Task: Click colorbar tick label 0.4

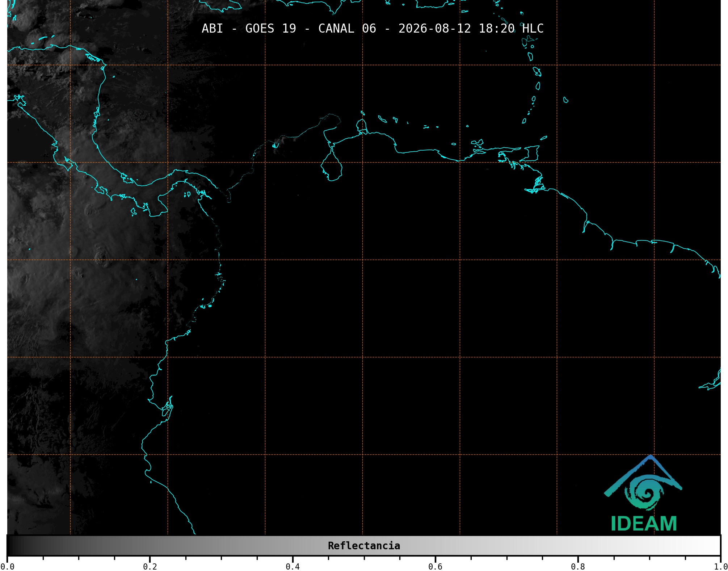Action: tap(293, 567)
